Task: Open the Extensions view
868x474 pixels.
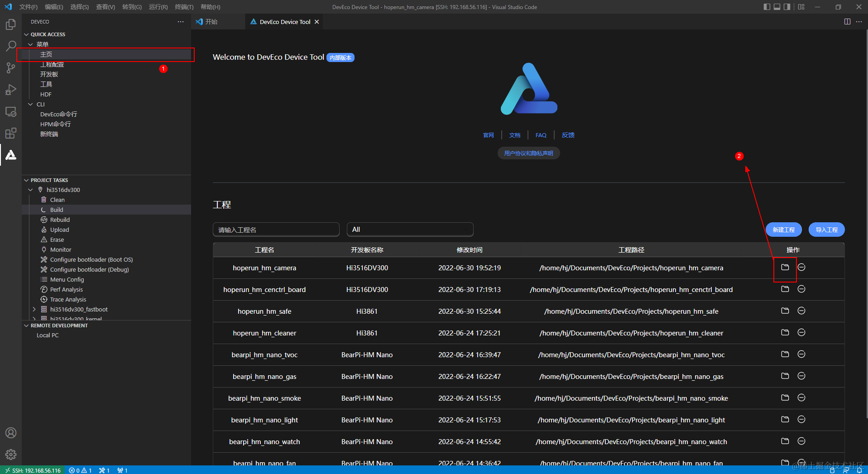Action: (x=10, y=133)
